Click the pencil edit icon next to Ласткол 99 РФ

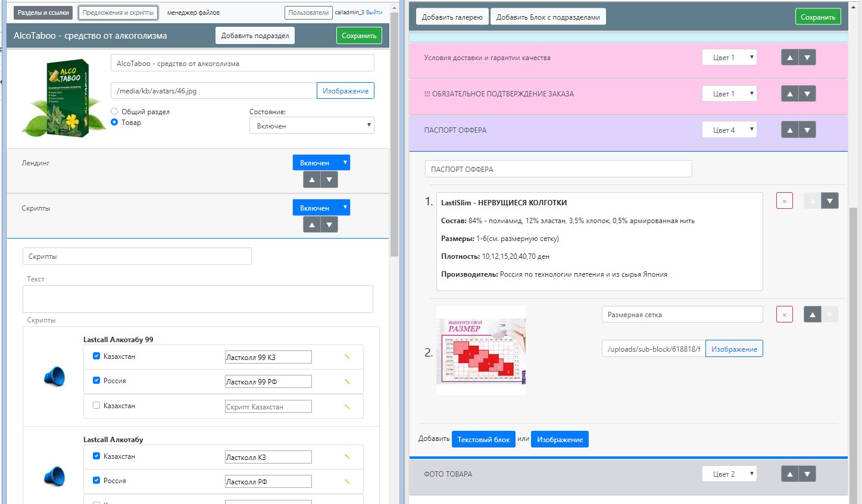[347, 381]
